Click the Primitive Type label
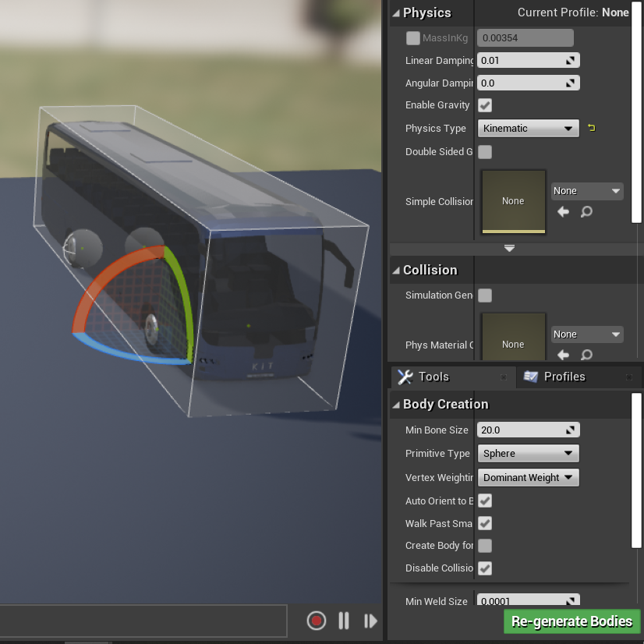Image resolution: width=644 pixels, height=644 pixels. tap(437, 454)
